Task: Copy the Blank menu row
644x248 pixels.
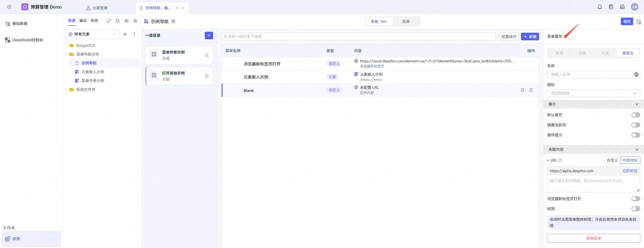Action: tap(522, 90)
